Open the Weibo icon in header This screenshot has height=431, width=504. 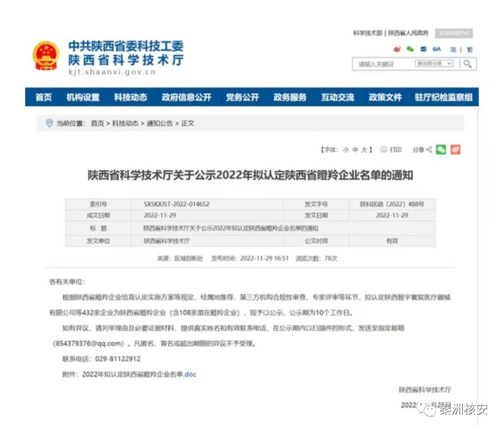397,49
